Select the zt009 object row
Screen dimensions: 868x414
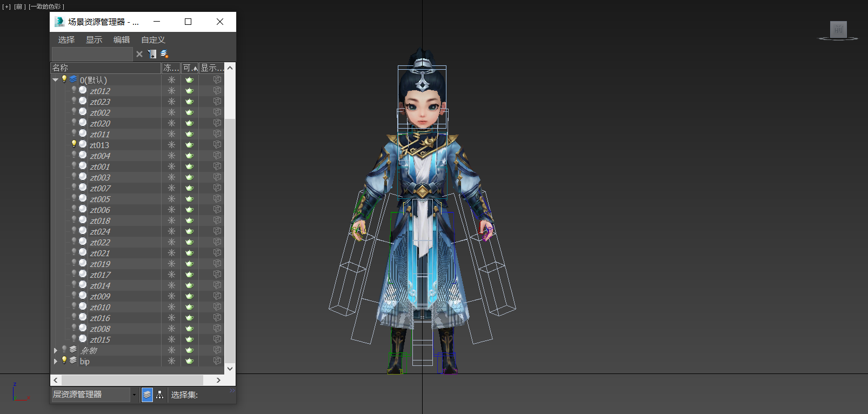[x=138, y=296]
